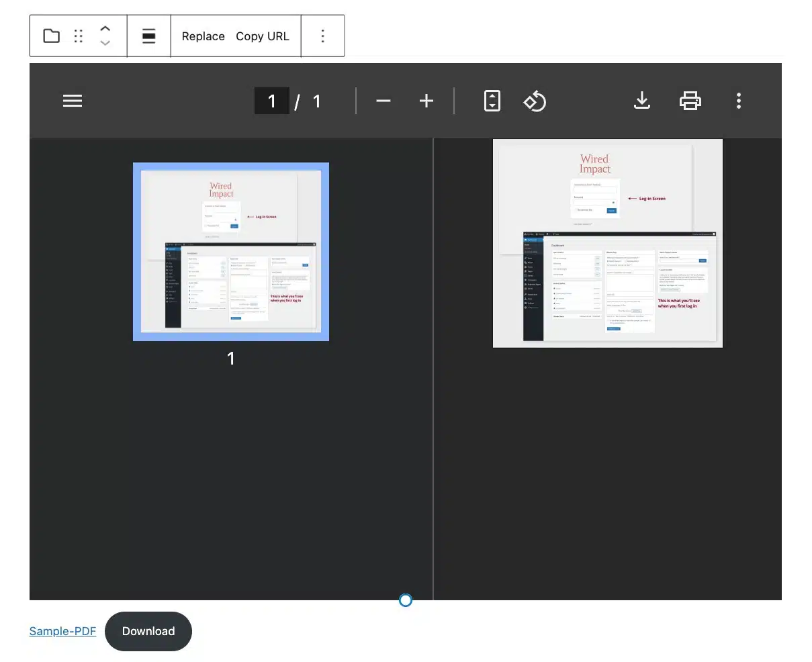Zoom out with the minus icon
812x662 pixels.
pyautogui.click(x=384, y=101)
